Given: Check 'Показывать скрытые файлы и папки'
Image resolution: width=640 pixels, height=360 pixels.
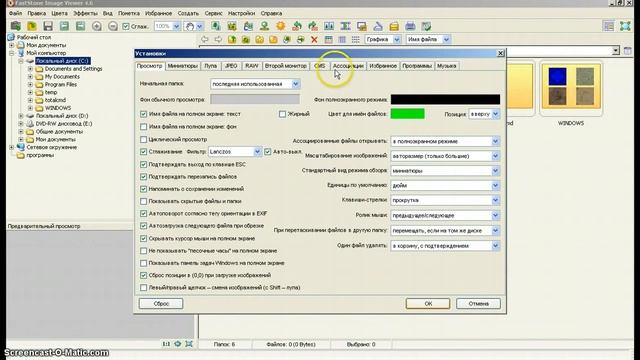Looking at the screenshot, I should 143,201.
